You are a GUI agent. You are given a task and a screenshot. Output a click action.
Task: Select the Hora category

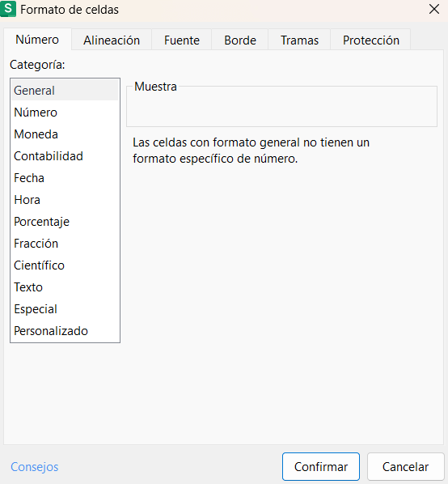point(65,200)
